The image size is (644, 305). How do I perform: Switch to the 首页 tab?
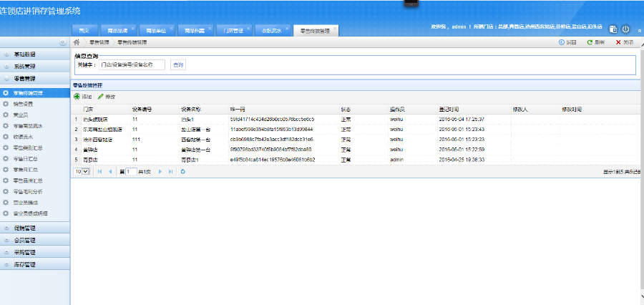point(84,31)
